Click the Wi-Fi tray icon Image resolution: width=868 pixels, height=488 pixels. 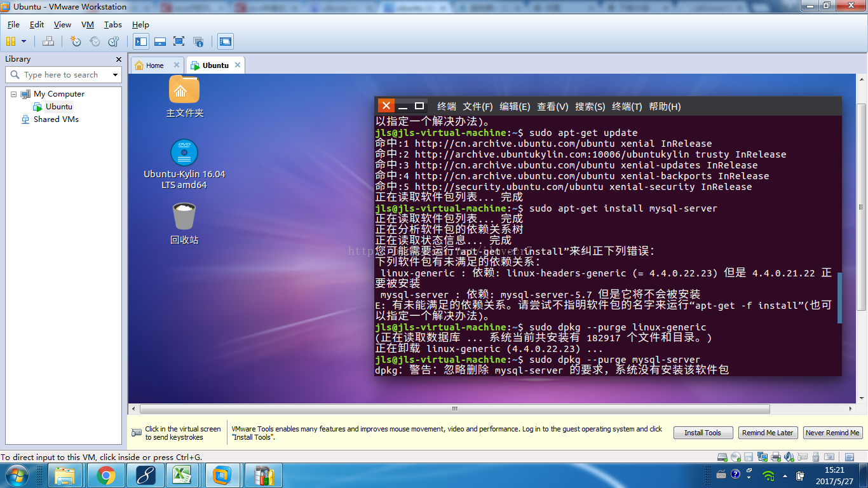pos(768,475)
